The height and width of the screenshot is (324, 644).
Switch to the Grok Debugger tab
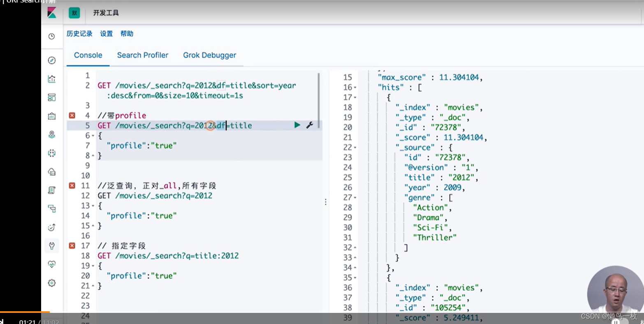[x=210, y=55]
